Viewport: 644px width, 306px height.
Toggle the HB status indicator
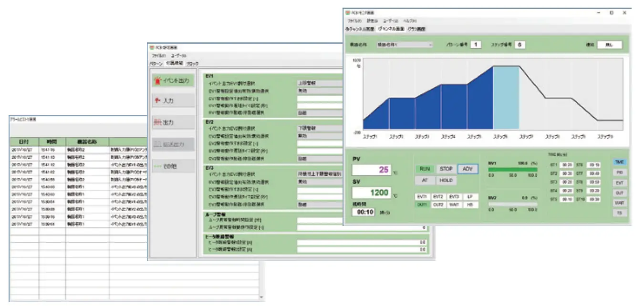(x=470, y=204)
